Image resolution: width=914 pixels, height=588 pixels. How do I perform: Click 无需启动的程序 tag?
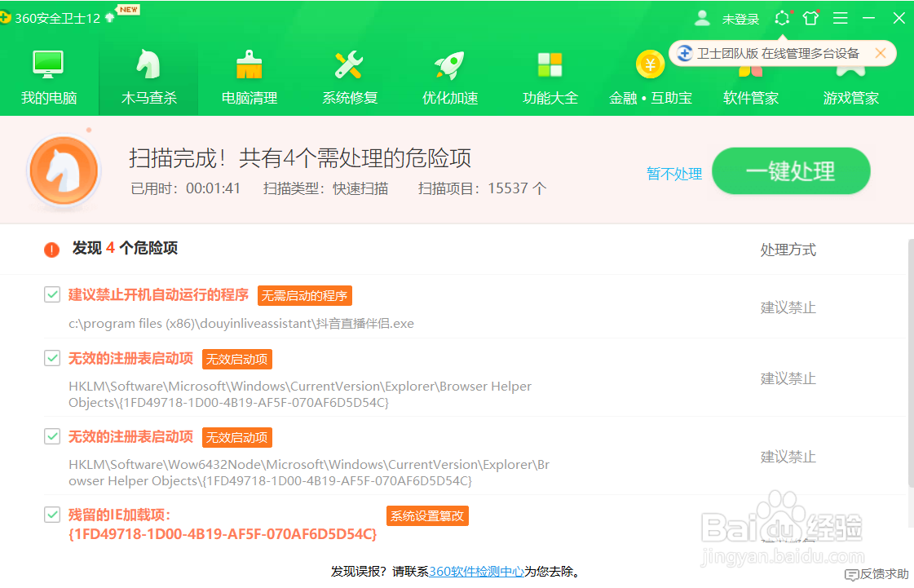point(304,296)
